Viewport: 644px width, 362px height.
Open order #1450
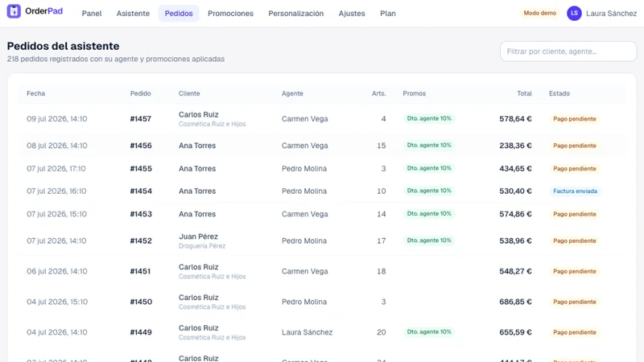tap(141, 302)
